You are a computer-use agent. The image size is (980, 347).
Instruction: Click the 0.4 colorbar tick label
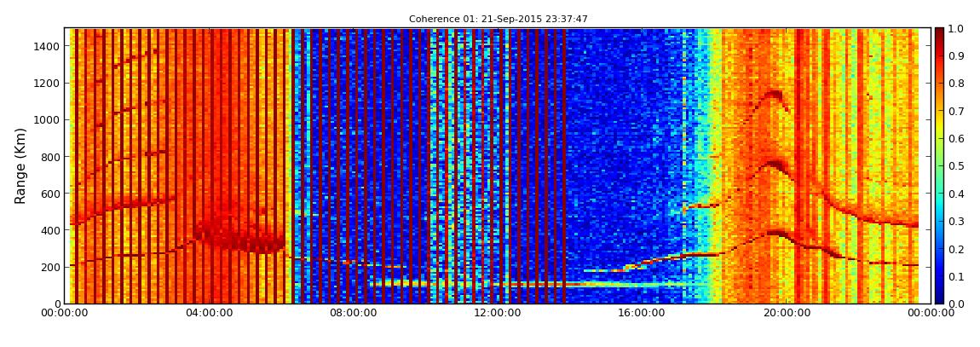pyautogui.click(x=958, y=194)
